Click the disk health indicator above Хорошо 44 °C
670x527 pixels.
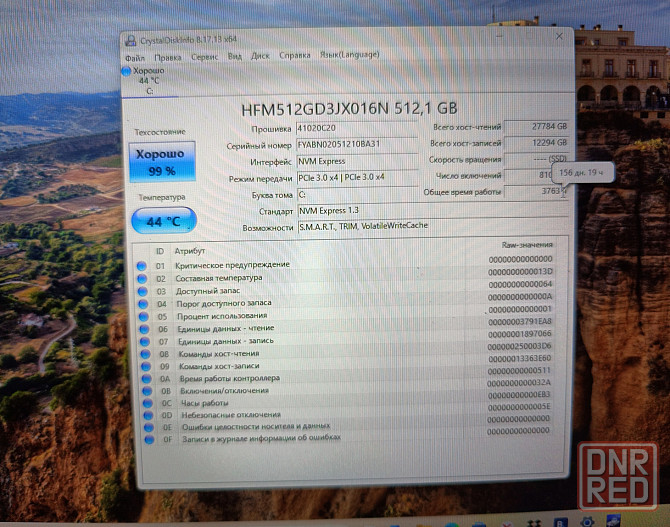pyautogui.click(x=126, y=72)
